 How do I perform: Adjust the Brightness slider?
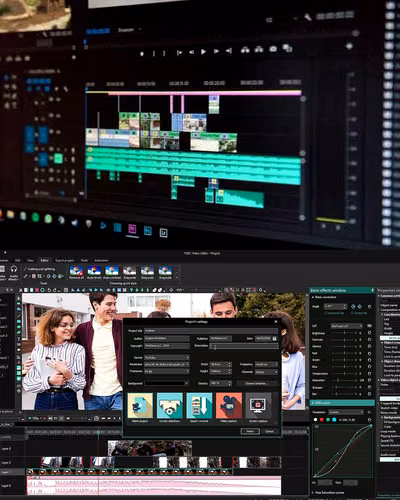coord(344,333)
